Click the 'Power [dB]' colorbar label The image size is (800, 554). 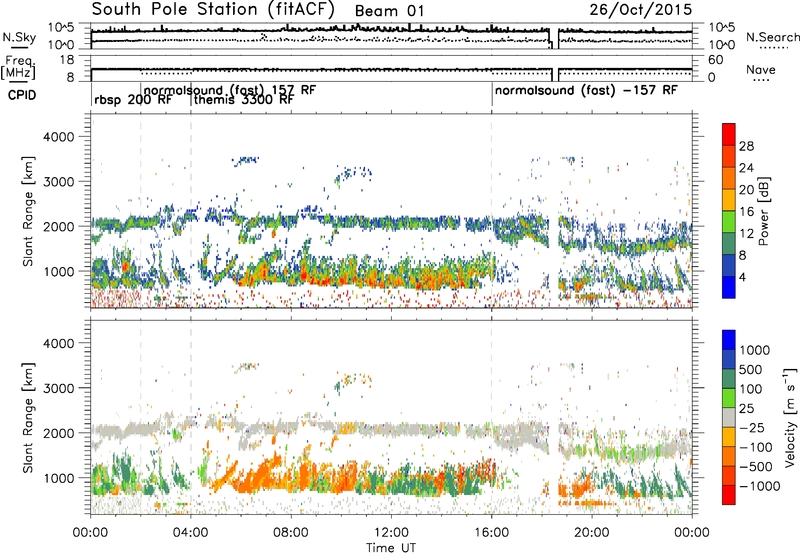tap(763, 211)
